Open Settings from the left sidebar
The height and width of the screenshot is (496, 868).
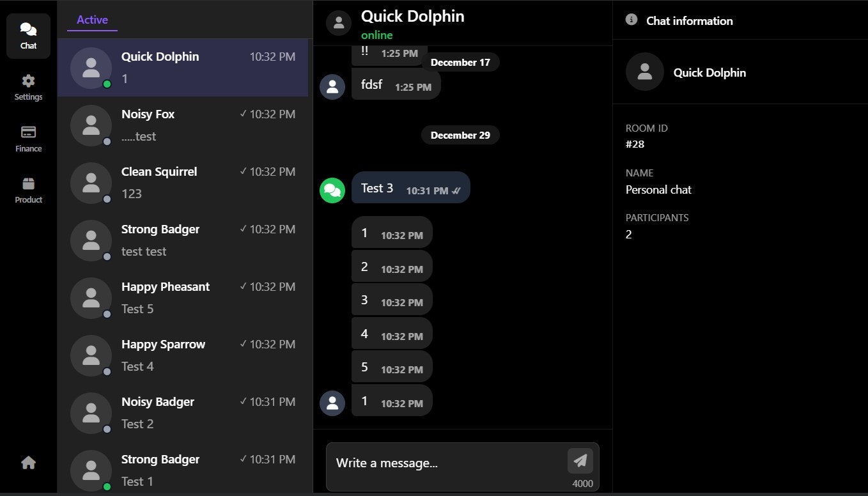28,87
